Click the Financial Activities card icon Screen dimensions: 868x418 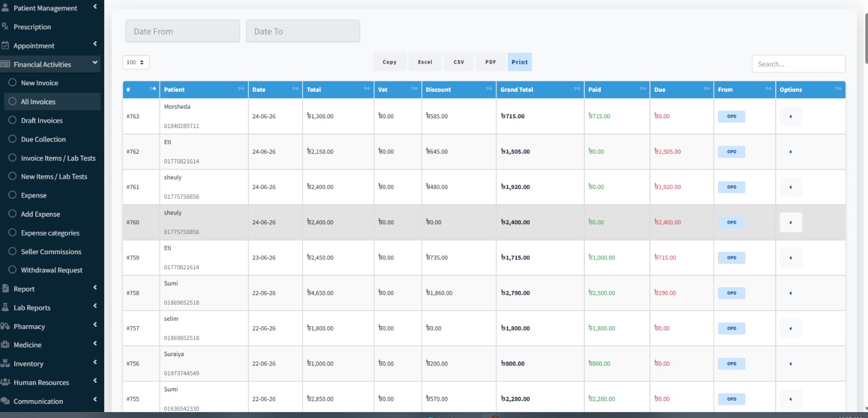[x=5, y=64]
